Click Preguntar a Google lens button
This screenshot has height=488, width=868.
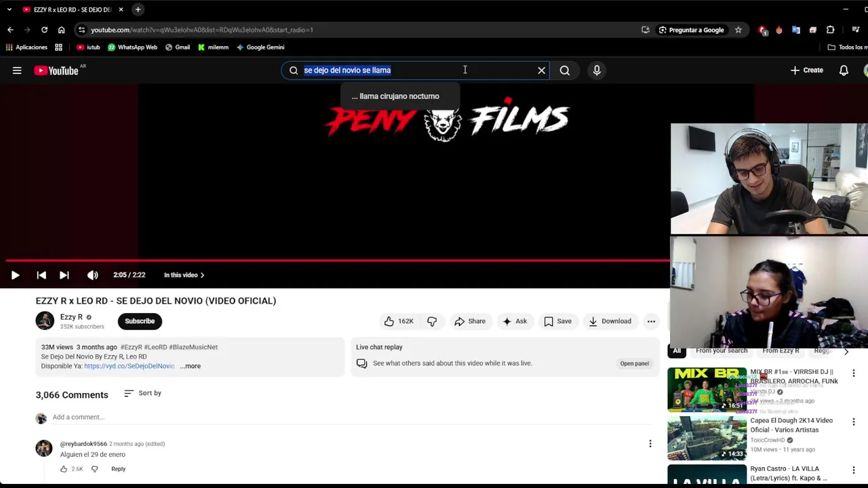(x=691, y=30)
